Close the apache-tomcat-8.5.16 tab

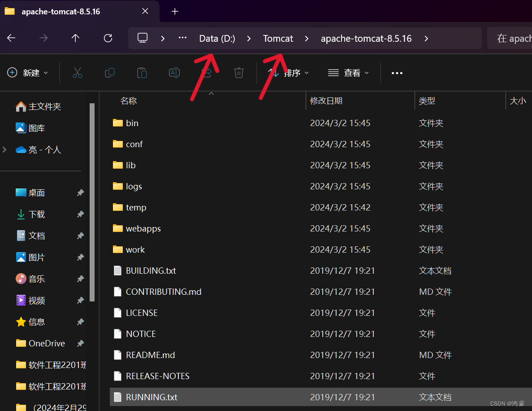pos(145,11)
